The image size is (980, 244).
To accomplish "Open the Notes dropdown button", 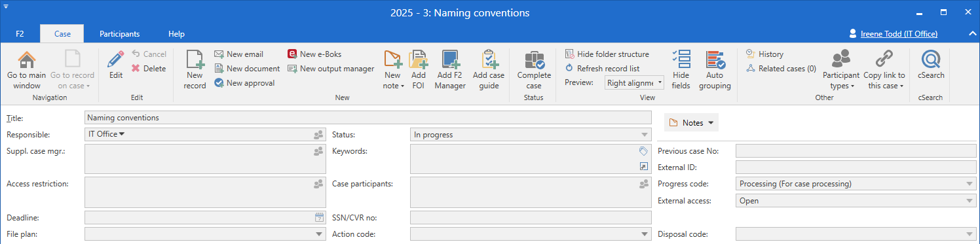I will click(691, 122).
